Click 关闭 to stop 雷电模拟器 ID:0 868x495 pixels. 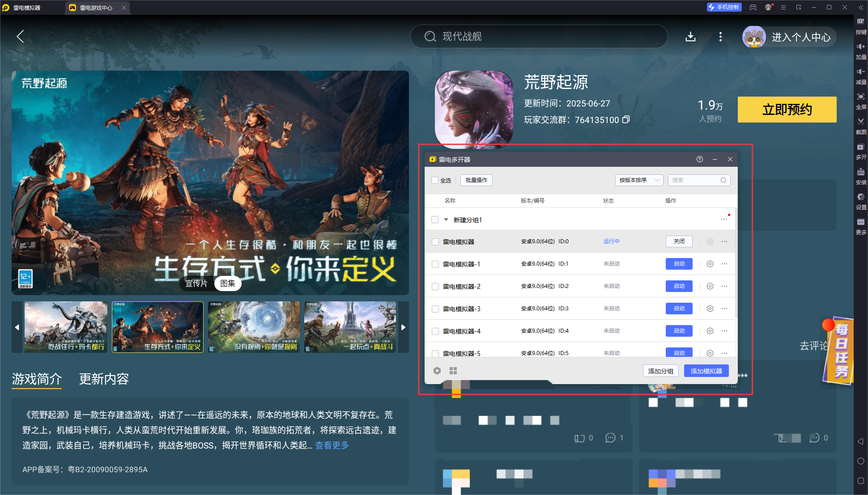(679, 241)
